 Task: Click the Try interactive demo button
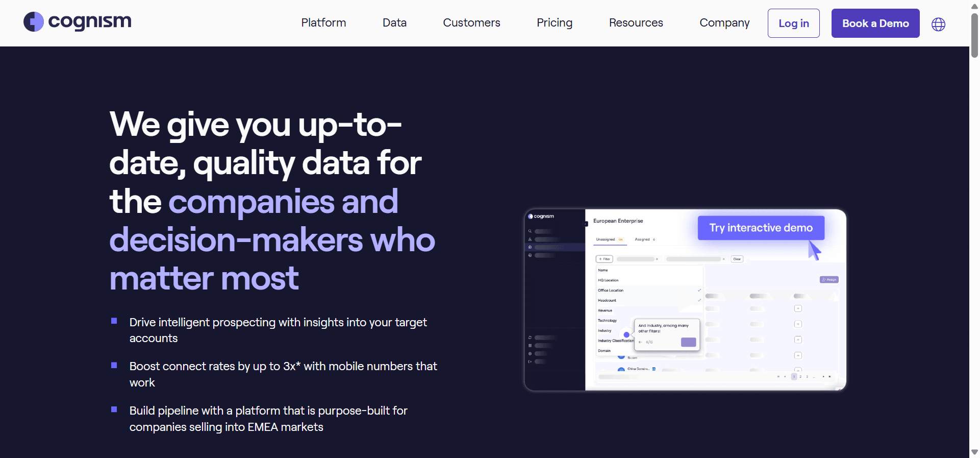click(760, 228)
